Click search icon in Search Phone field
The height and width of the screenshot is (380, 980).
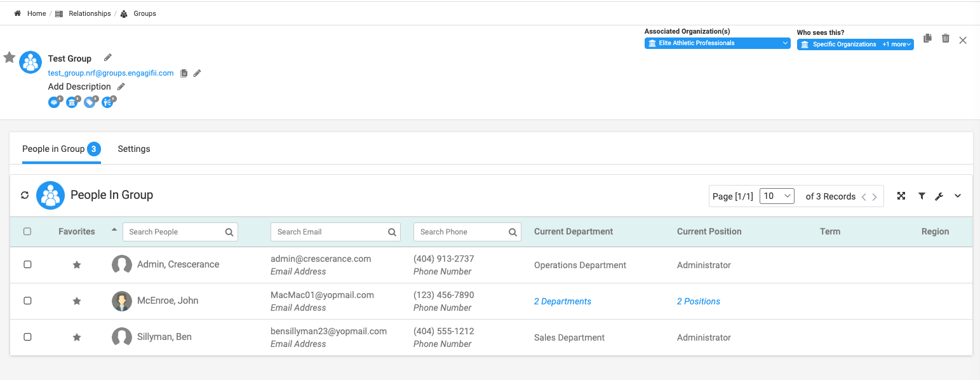coord(513,232)
